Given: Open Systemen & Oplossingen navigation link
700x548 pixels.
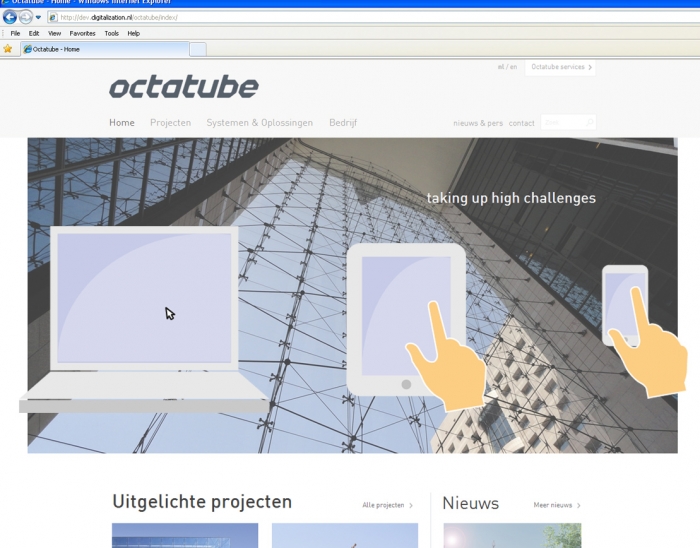Looking at the screenshot, I should [259, 123].
